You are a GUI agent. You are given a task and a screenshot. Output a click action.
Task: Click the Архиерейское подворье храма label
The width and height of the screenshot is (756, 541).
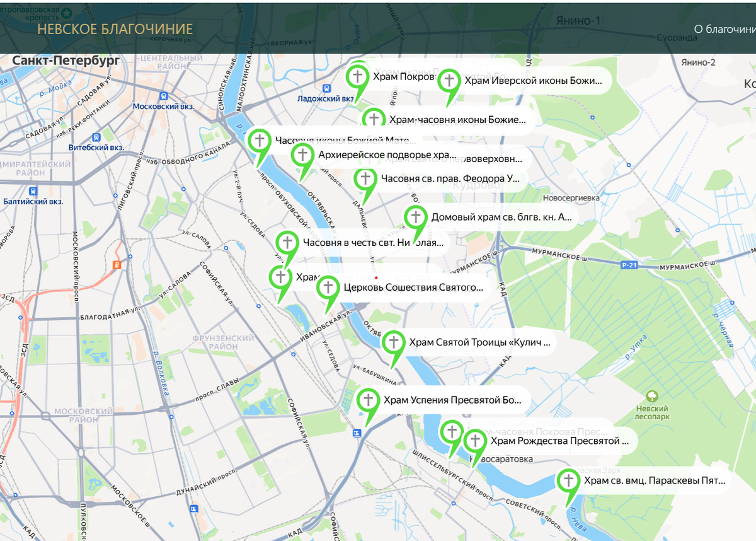click(x=387, y=154)
